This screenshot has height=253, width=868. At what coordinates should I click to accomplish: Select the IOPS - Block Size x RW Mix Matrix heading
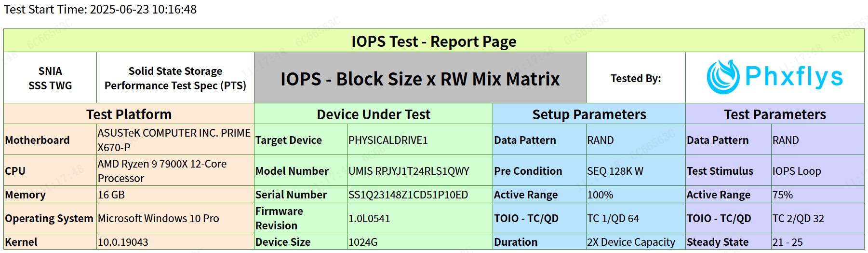pos(420,79)
